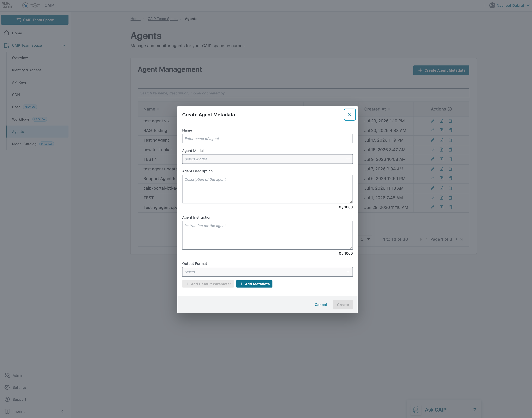Image resolution: width=532 pixels, height=418 pixels.
Task: Open the Agent Model dropdown
Action: (x=267, y=159)
